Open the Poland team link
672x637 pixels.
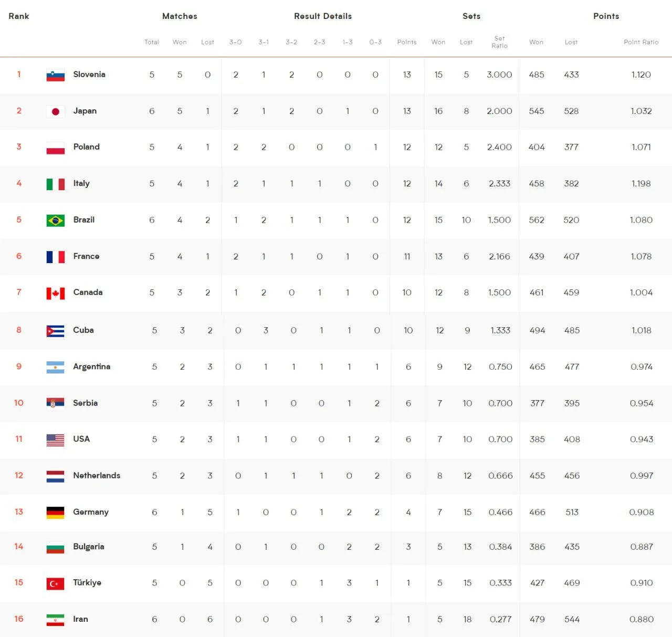tap(87, 147)
